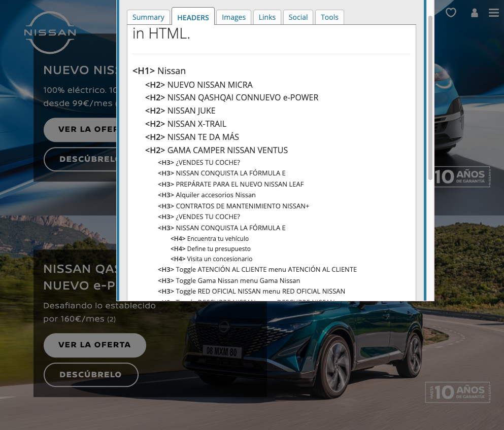Click H3 Toggle Gama Nissan menu entry
This screenshot has height=430, width=504.
coord(229,280)
